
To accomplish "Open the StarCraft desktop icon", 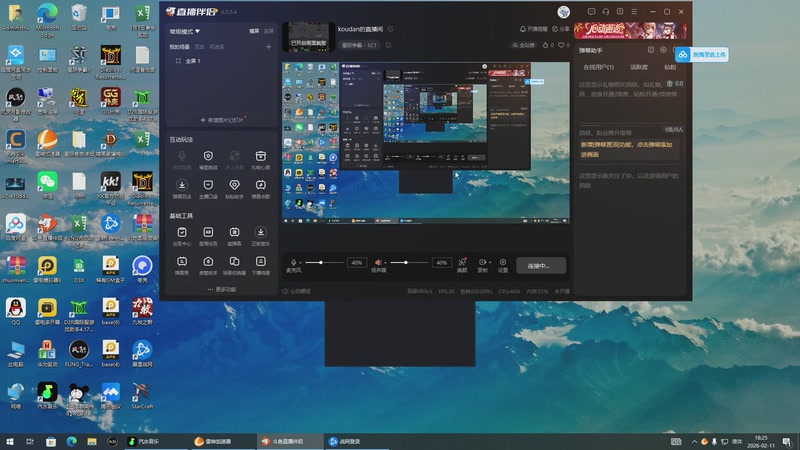I will (142, 396).
